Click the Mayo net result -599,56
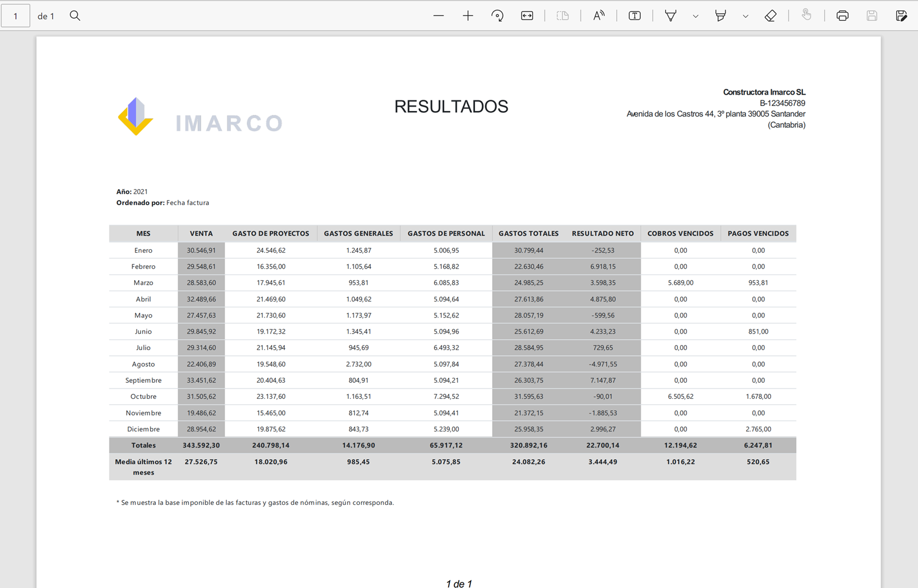 603,315
